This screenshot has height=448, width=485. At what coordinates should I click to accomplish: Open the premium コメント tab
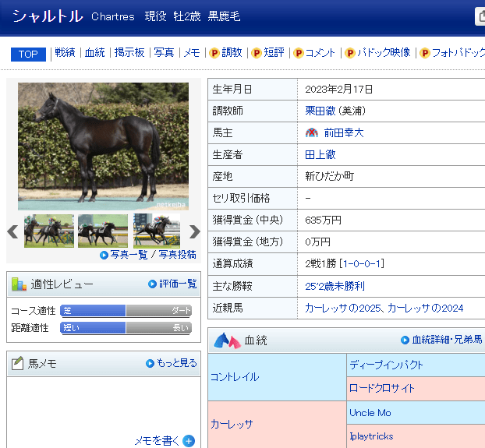click(x=320, y=53)
